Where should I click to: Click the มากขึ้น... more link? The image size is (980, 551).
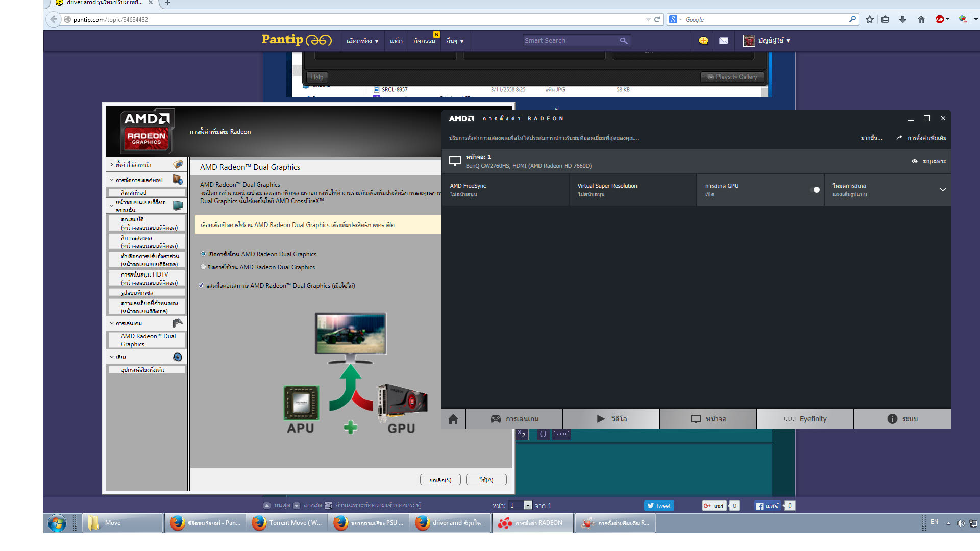(x=871, y=138)
